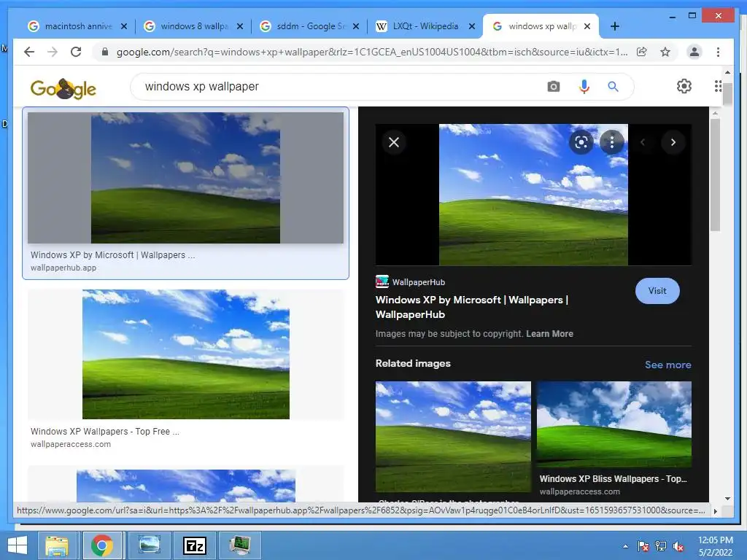Go to Google homepage via logo
This screenshot has width=747, height=560.
click(63, 88)
